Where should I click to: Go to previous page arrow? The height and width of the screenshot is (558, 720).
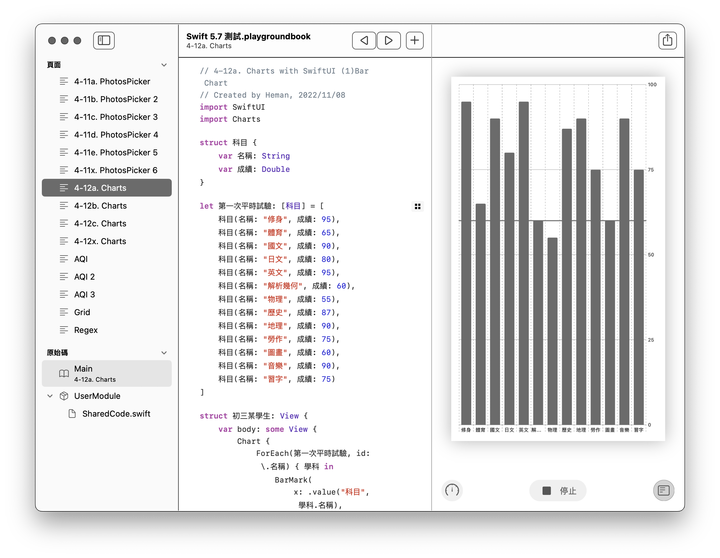point(364,40)
